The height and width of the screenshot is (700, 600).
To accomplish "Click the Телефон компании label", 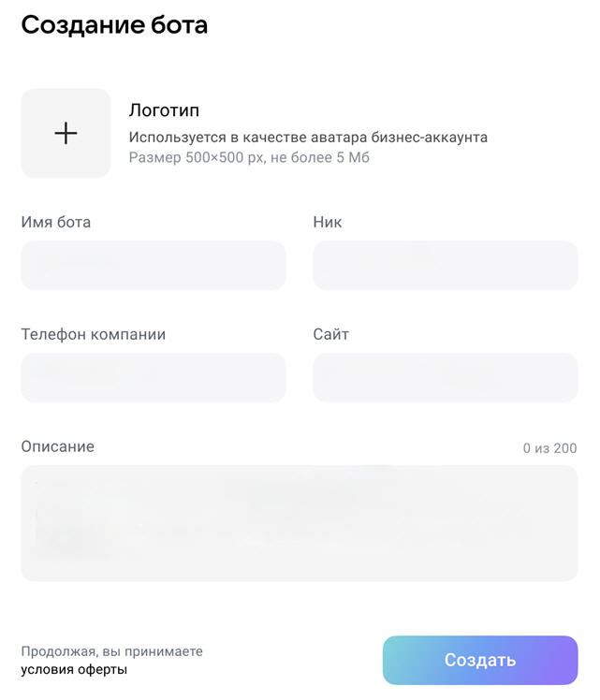I will tap(94, 334).
